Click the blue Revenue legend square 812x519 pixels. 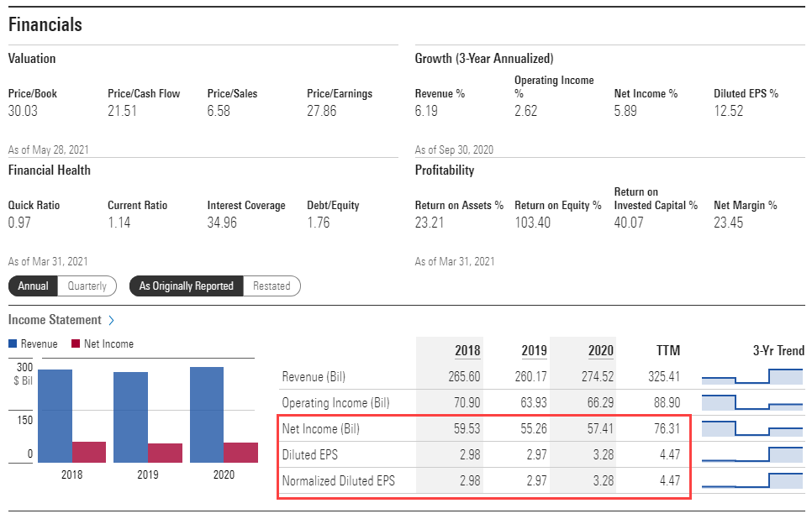13,343
